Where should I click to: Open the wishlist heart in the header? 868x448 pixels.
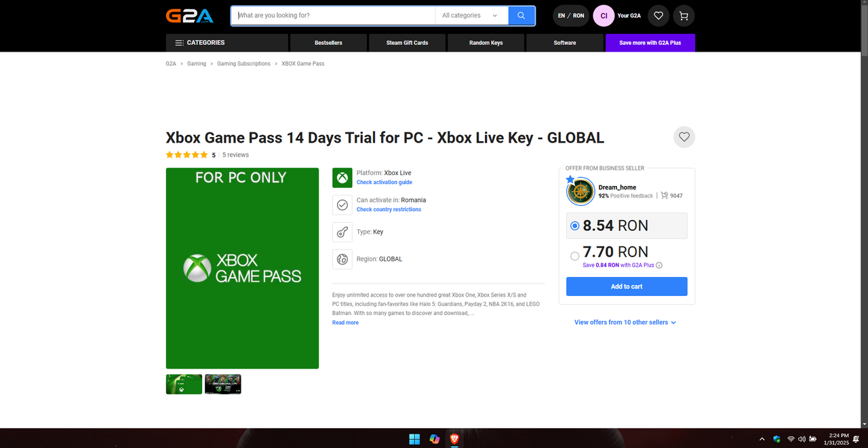(658, 16)
